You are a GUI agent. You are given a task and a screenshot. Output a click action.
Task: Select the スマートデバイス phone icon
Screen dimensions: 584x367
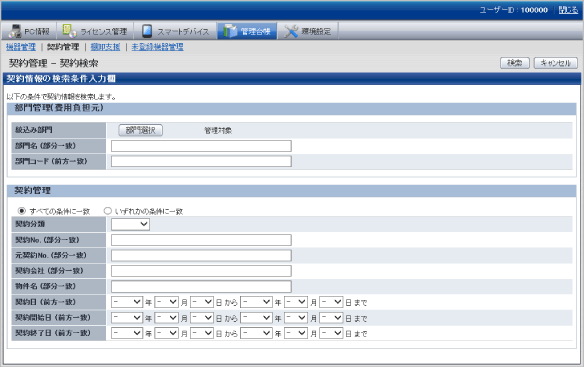click(147, 31)
